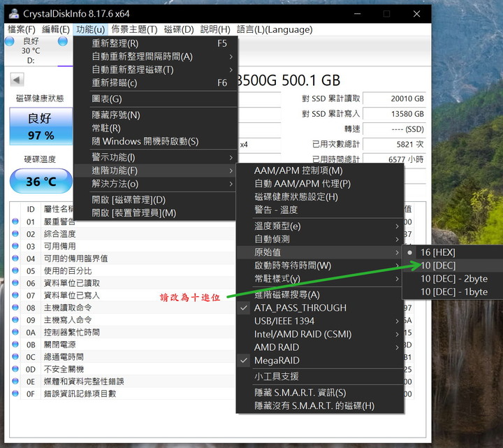Click 進階磁碟搜尋(A) entry
The width and height of the screenshot is (503, 448).
click(x=320, y=295)
